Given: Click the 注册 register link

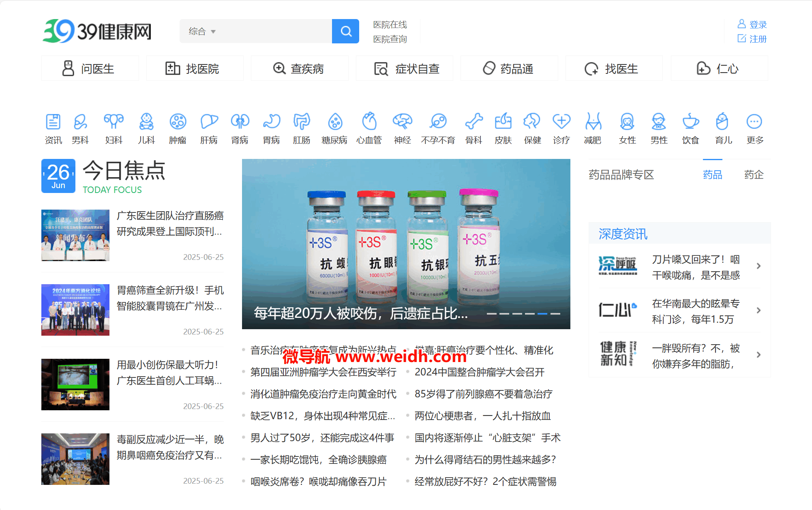Looking at the screenshot, I should (752, 39).
